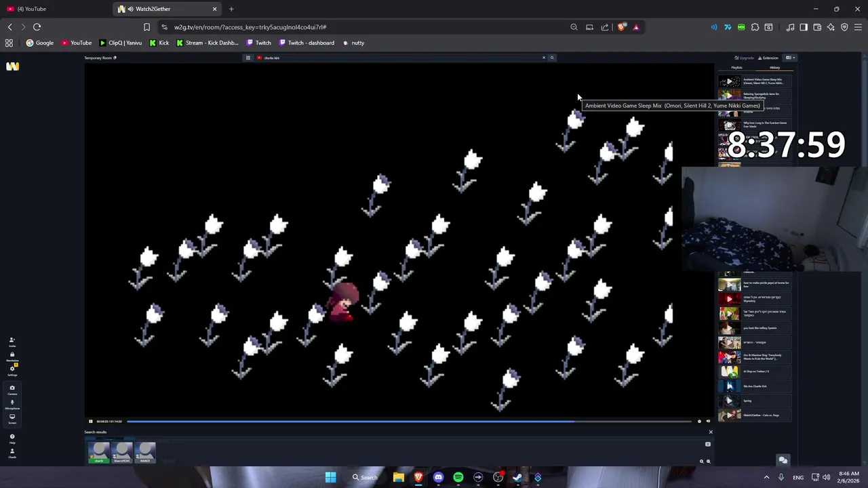868x488 pixels.
Task: Go back in browser history
Action: click(9, 27)
